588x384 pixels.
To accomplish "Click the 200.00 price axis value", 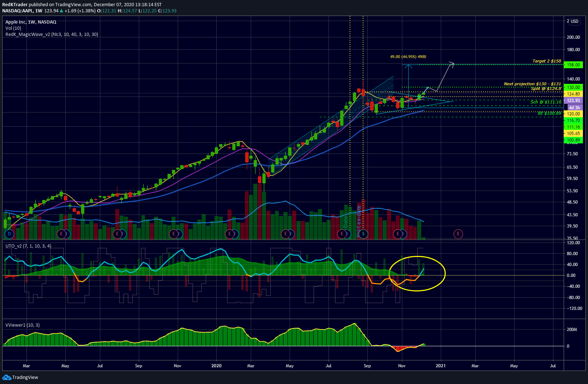I will tap(573, 37).
